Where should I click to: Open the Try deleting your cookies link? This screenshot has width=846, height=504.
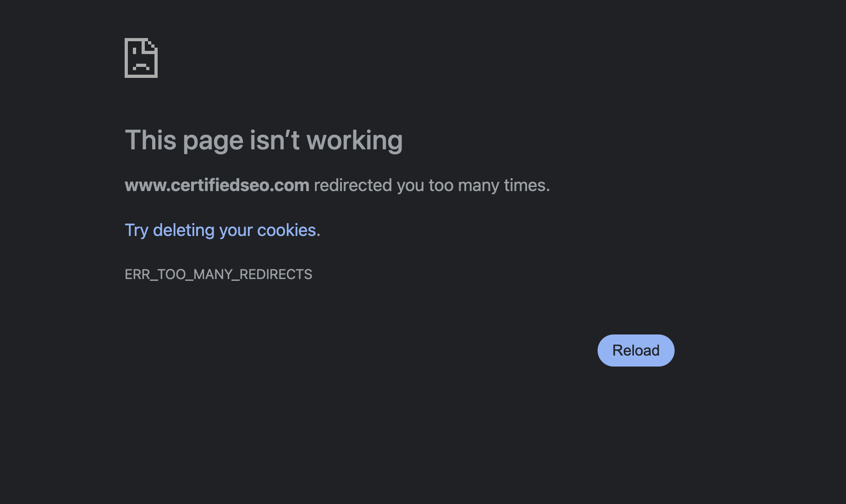pyautogui.click(x=220, y=230)
